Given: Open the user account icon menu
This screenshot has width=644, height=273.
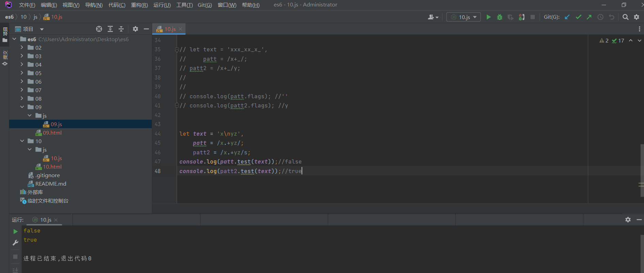Looking at the screenshot, I should click(x=433, y=17).
